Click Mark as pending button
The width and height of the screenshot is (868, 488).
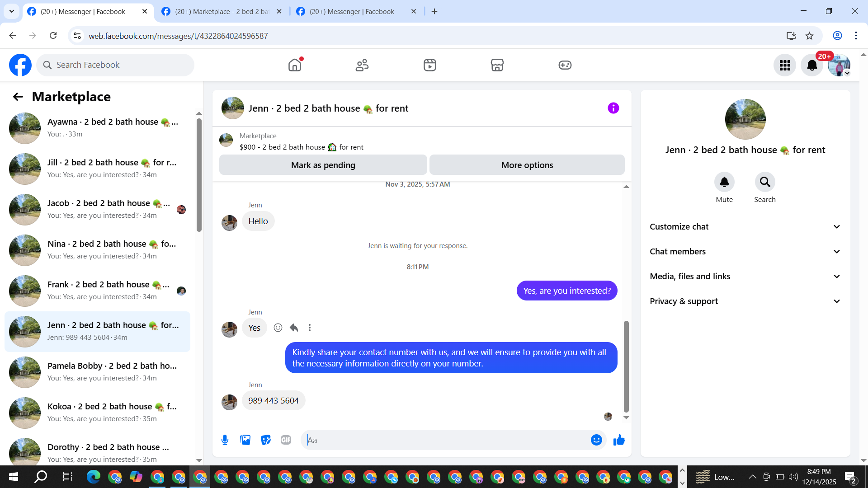[323, 165]
